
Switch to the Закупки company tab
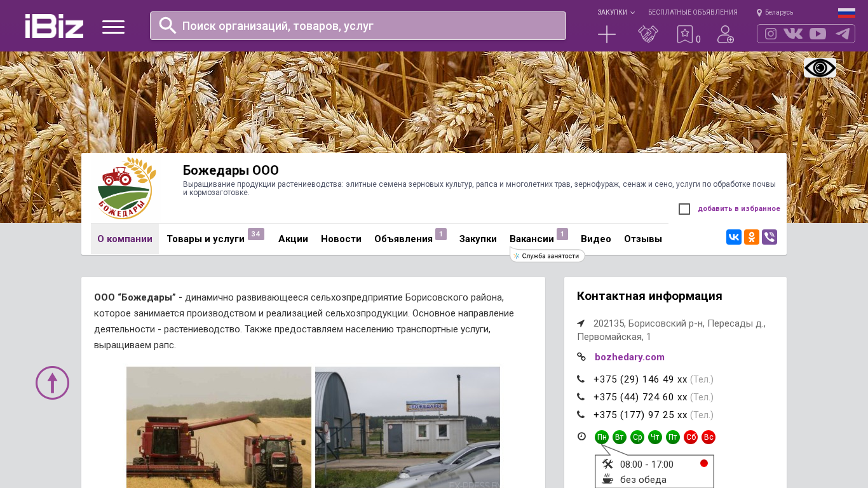(478, 239)
